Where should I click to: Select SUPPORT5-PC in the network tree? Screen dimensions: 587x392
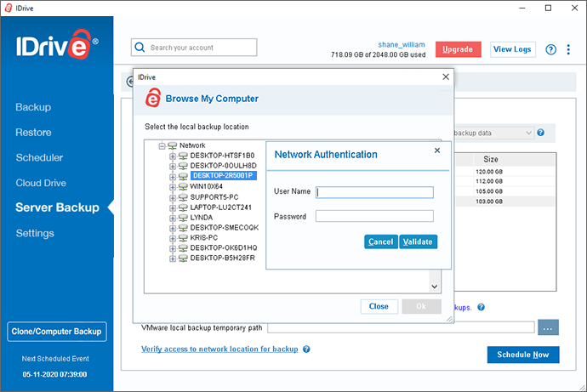pos(214,197)
